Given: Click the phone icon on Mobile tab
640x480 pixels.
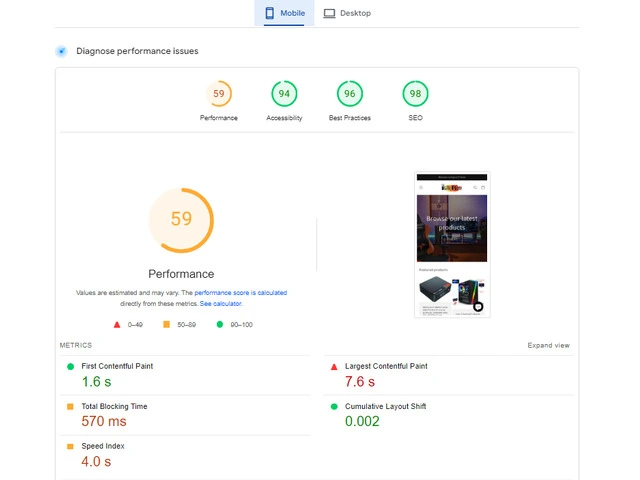Looking at the screenshot, I should click(270, 13).
